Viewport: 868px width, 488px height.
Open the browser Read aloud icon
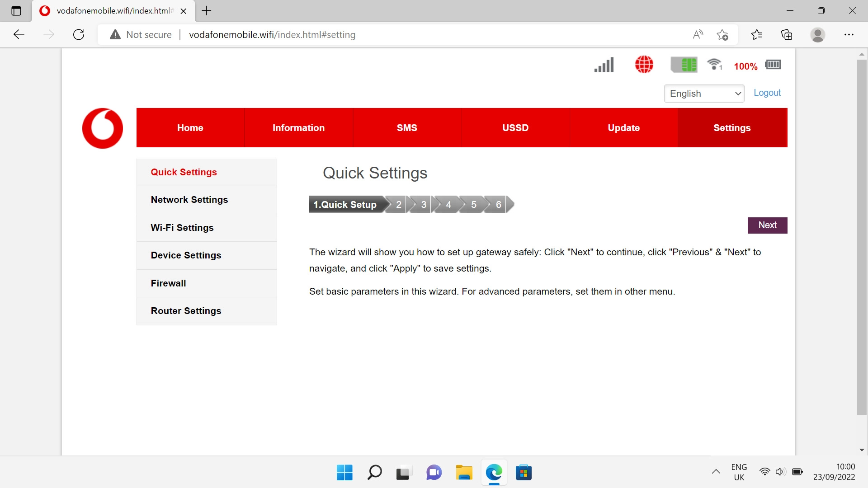click(x=698, y=35)
